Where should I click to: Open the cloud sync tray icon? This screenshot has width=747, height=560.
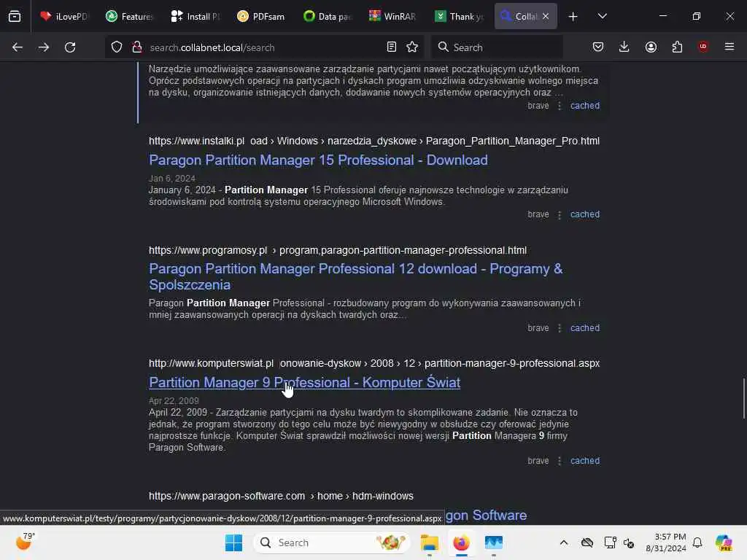coord(587,542)
